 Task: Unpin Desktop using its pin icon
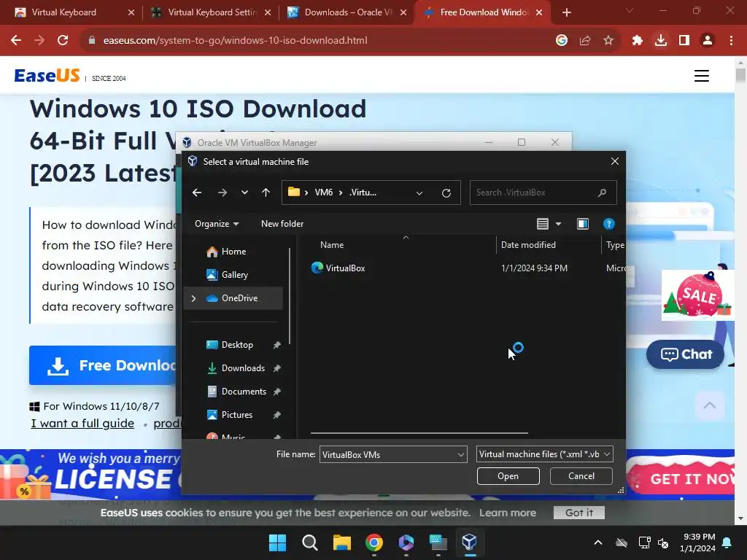tap(276, 345)
